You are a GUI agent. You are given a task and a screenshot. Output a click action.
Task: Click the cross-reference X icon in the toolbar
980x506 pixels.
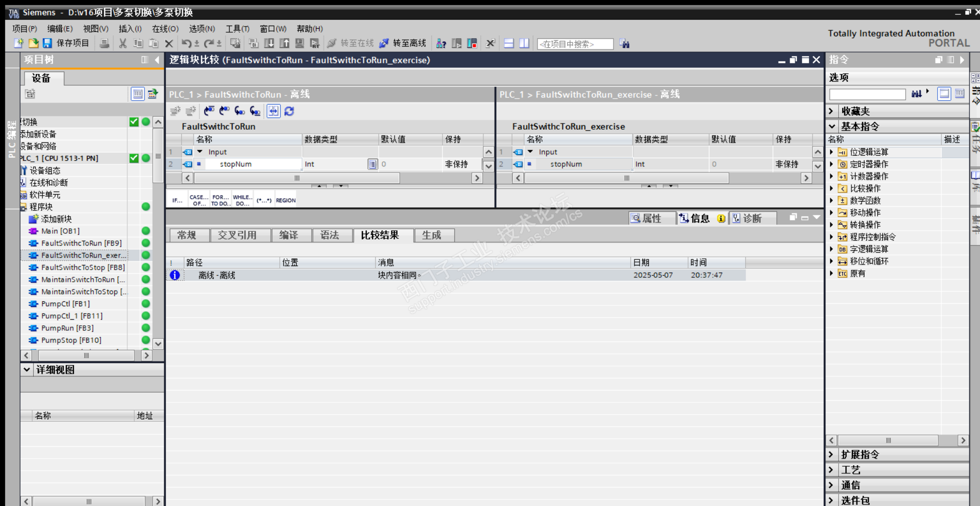(x=491, y=43)
